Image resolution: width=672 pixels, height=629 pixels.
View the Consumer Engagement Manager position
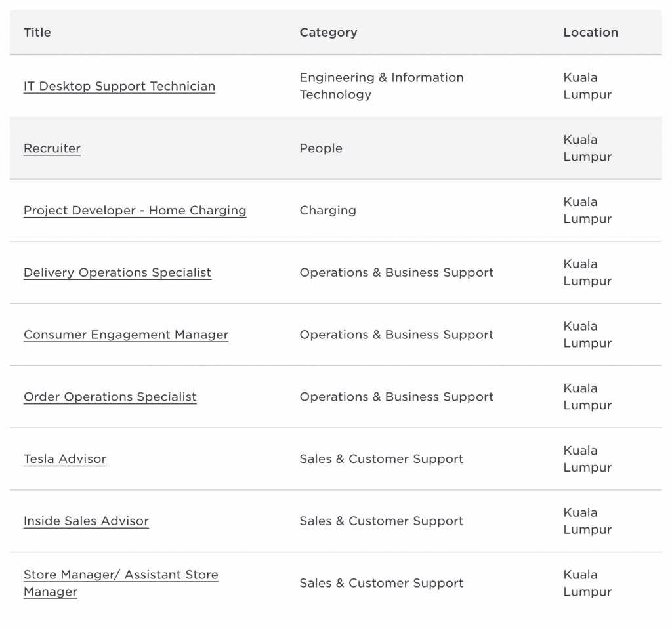click(x=125, y=335)
